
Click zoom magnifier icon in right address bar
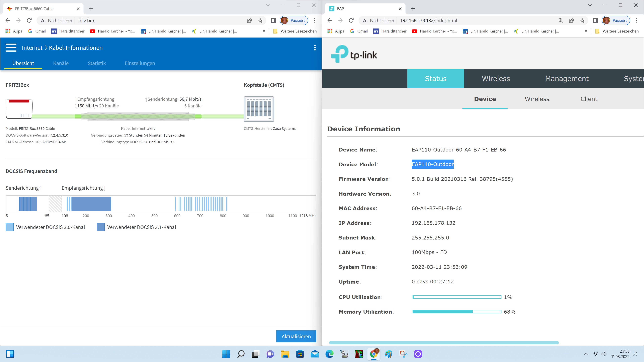tap(561, 20)
